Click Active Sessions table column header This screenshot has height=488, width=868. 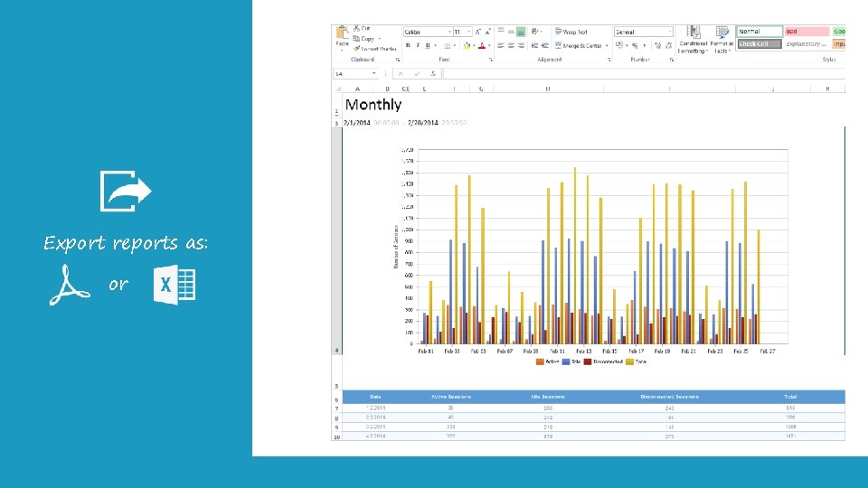pyautogui.click(x=450, y=397)
